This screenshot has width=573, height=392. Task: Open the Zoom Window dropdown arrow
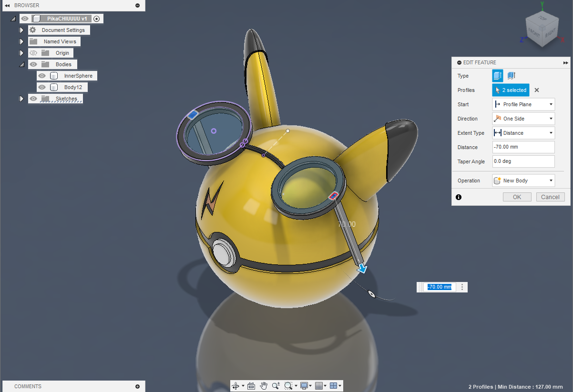coord(296,386)
